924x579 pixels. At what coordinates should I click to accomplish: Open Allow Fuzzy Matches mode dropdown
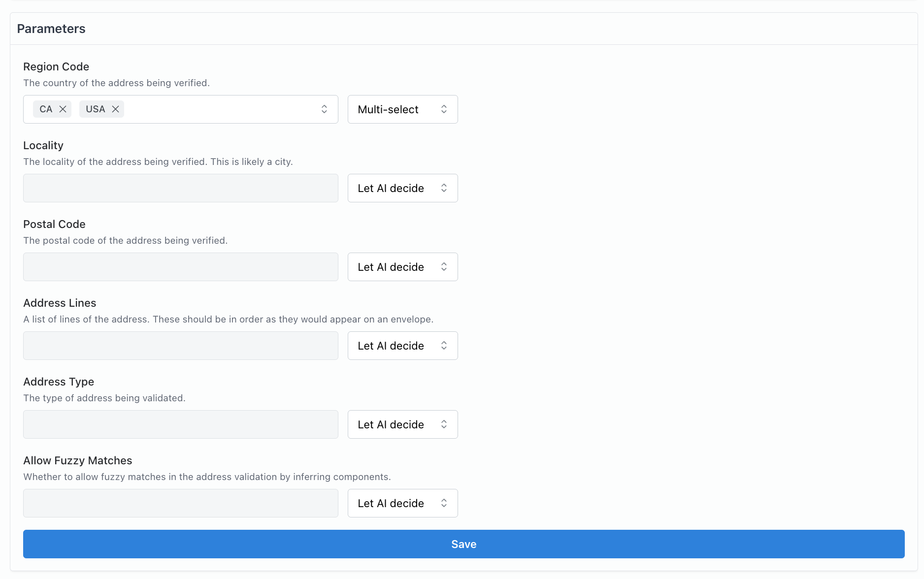(x=402, y=503)
